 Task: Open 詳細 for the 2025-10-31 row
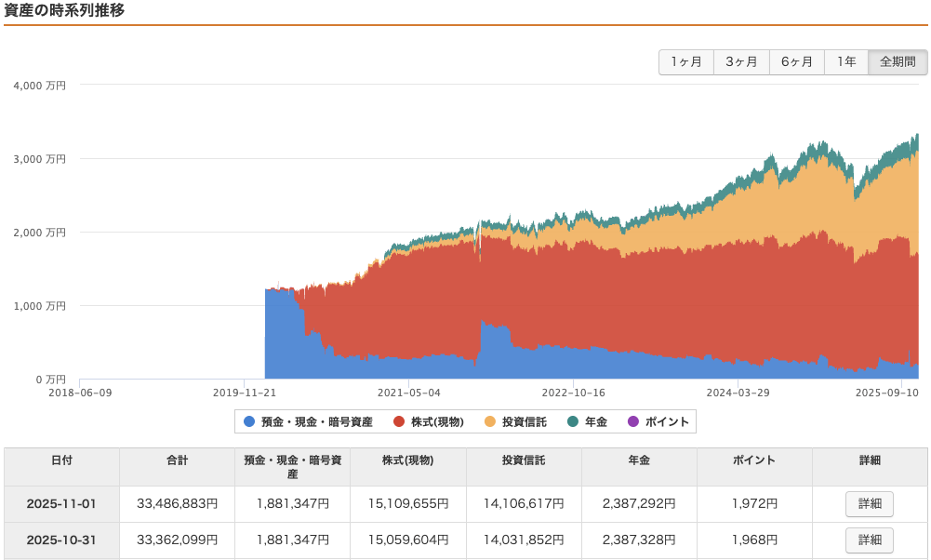869,540
